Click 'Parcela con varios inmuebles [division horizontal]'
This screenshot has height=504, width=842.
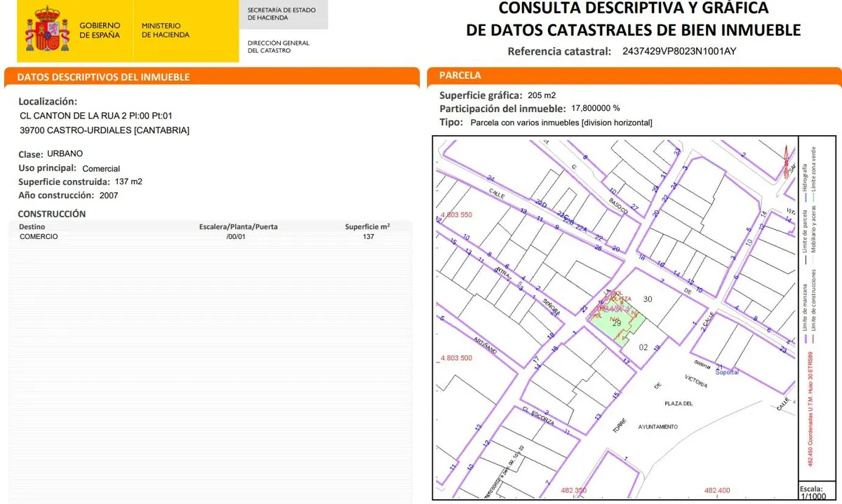tap(561, 123)
